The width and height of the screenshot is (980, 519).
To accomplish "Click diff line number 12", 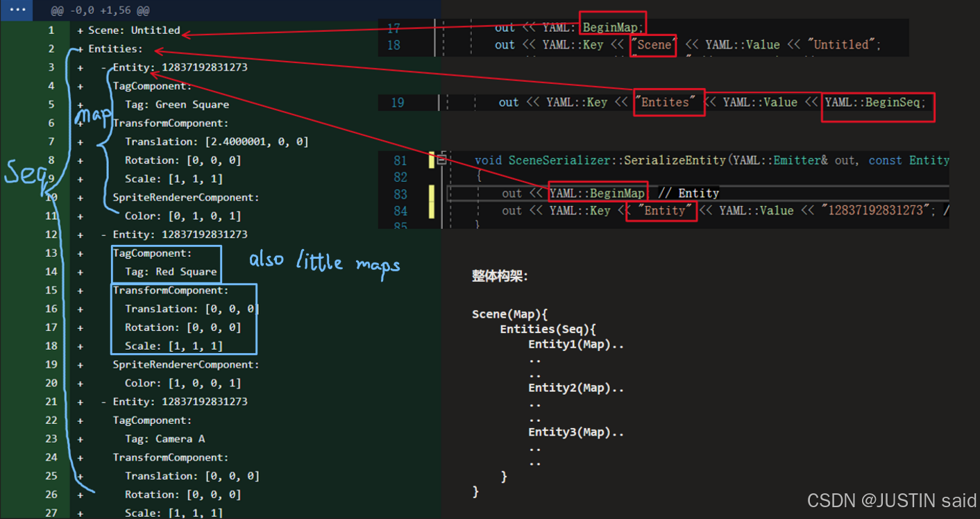I will pos(51,235).
